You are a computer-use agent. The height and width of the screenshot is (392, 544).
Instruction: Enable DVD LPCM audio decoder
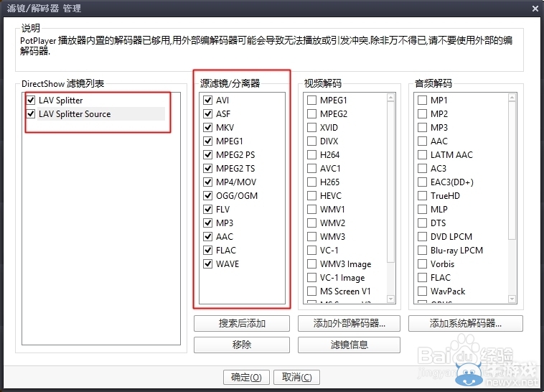[x=422, y=237]
